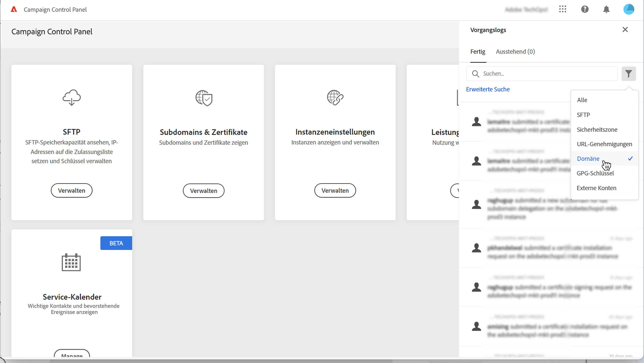The width and height of the screenshot is (644, 363).
Task: Click the Erweiterte Suche link
Action: [488, 89]
